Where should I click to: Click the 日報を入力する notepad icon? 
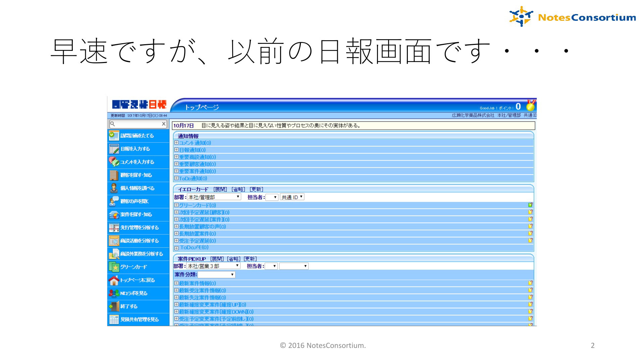(x=114, y=149)
